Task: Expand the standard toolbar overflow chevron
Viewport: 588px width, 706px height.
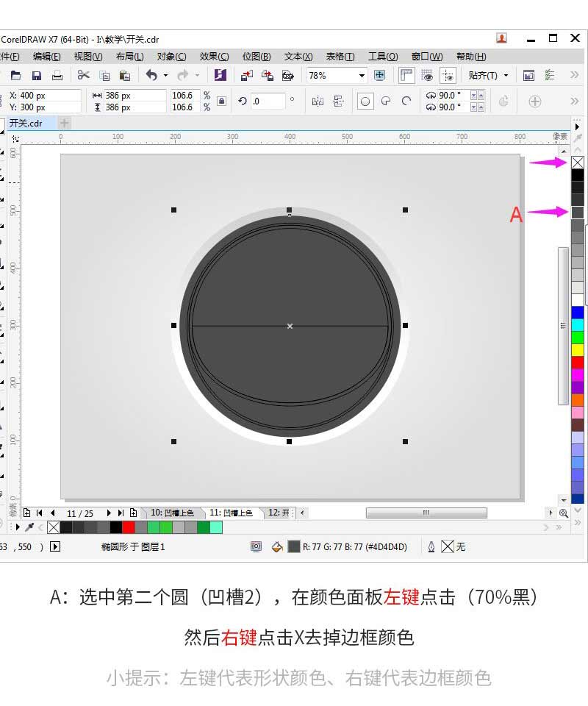Action: (575, 75)
